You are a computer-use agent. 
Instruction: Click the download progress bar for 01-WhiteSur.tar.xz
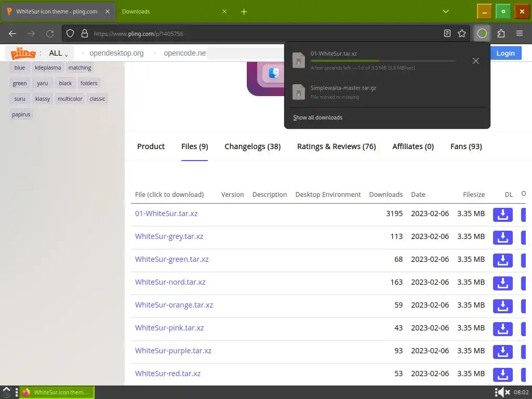coord(383,61)
